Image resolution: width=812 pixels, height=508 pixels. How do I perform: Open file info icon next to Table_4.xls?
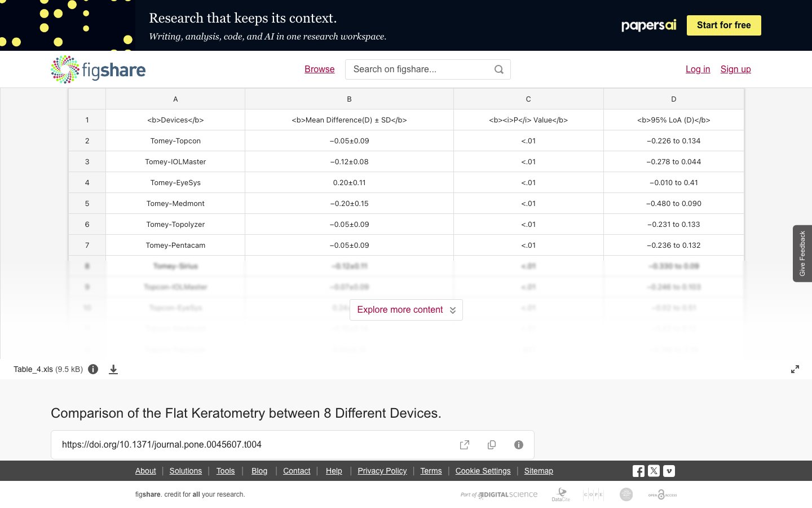(94, 369)
